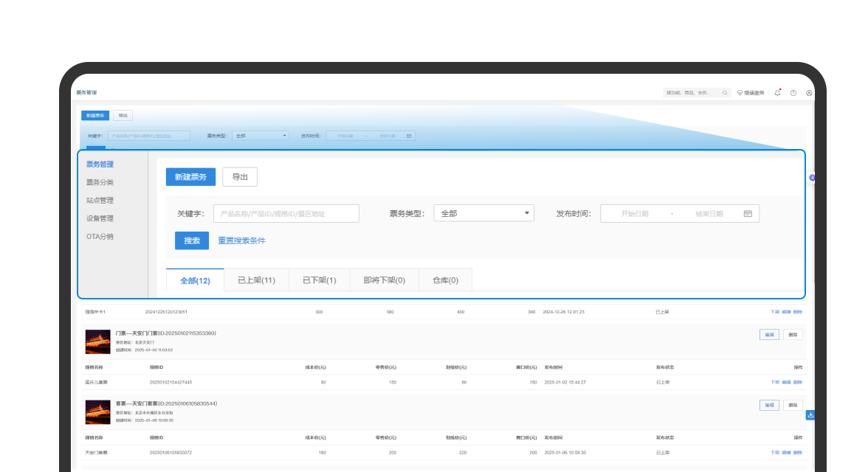This screenshot has width=868, height=472.
Task: Select 票务分类 in the sidebar menu
Action: click(100, 182)
